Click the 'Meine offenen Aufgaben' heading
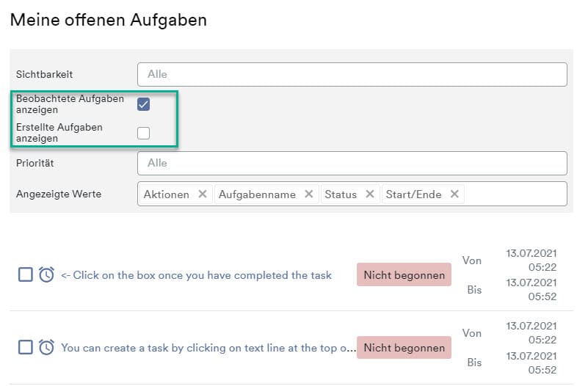Screen dimensions: 588x386 109,20
